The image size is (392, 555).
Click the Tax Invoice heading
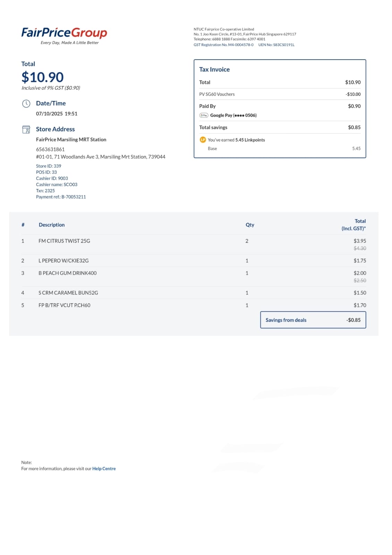214,69
